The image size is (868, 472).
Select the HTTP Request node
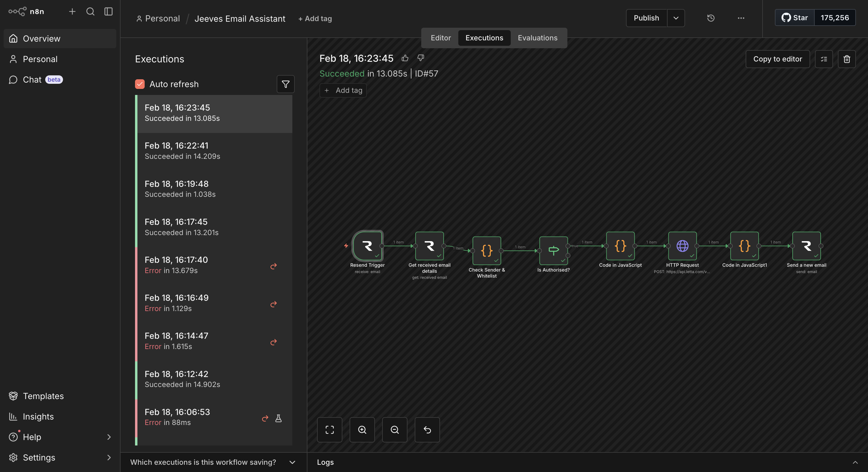[682, 246]
